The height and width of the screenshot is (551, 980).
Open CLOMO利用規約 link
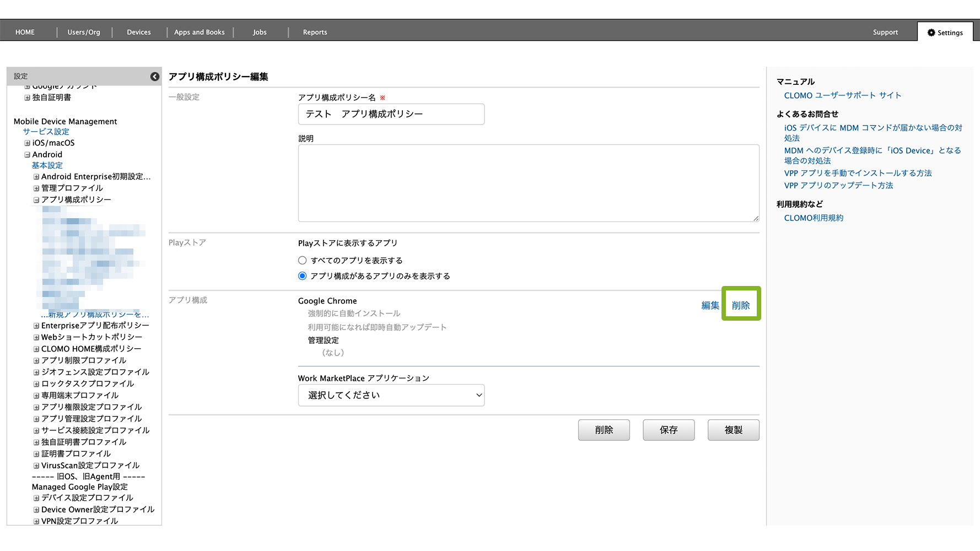(x=814, y=218)
